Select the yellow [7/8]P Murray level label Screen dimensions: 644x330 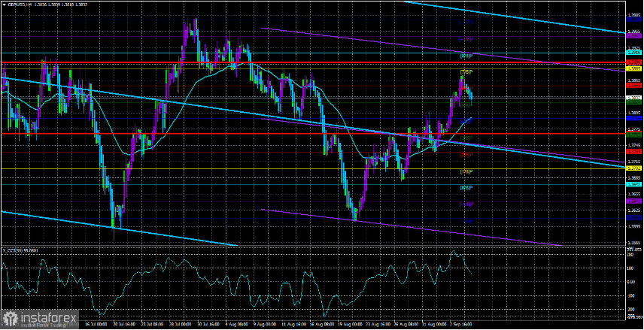pyautogui.click(x=466, y=72)
